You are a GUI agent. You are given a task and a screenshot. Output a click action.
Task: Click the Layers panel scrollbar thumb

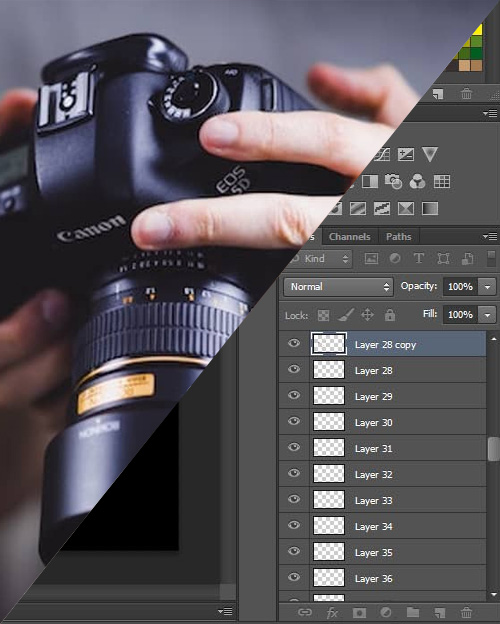pyautogui.click(x=493, y=448)
